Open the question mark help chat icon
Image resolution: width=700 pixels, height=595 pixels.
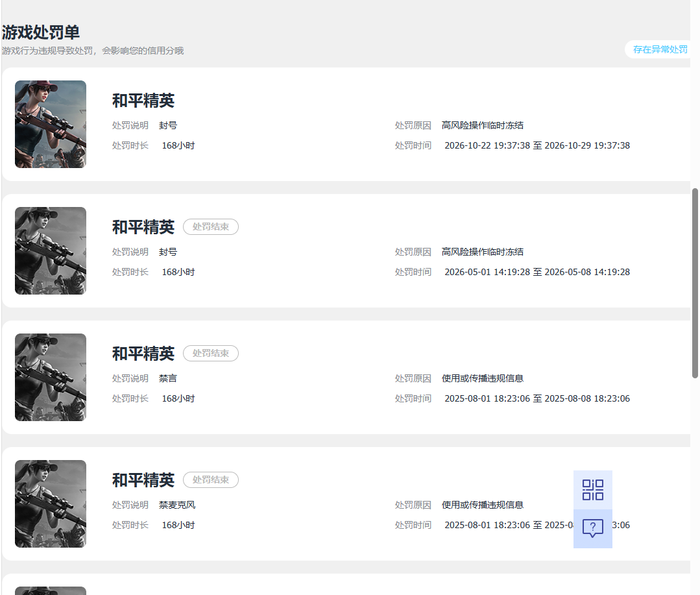[x=592, y=528]
